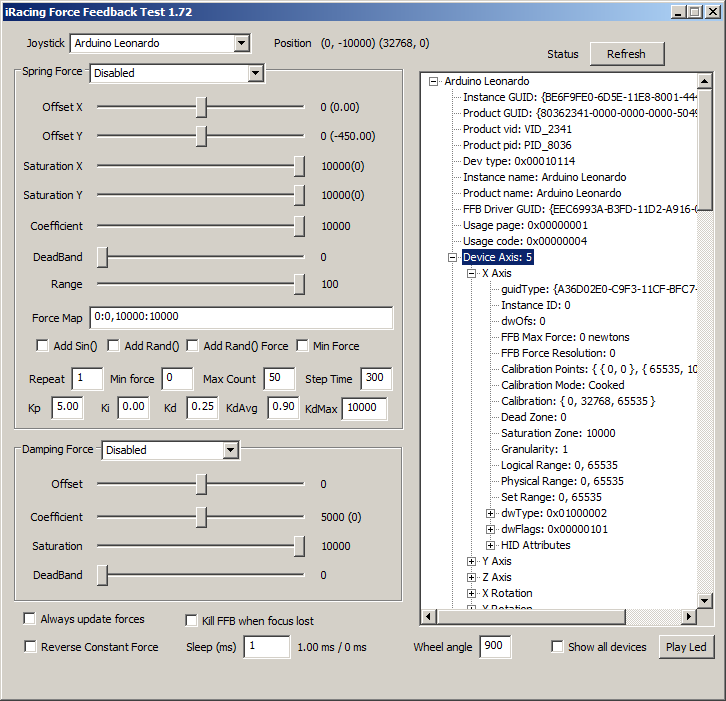The image size is (726, 701).
Task: Click the Step Time field
Action: click(376, 379)
